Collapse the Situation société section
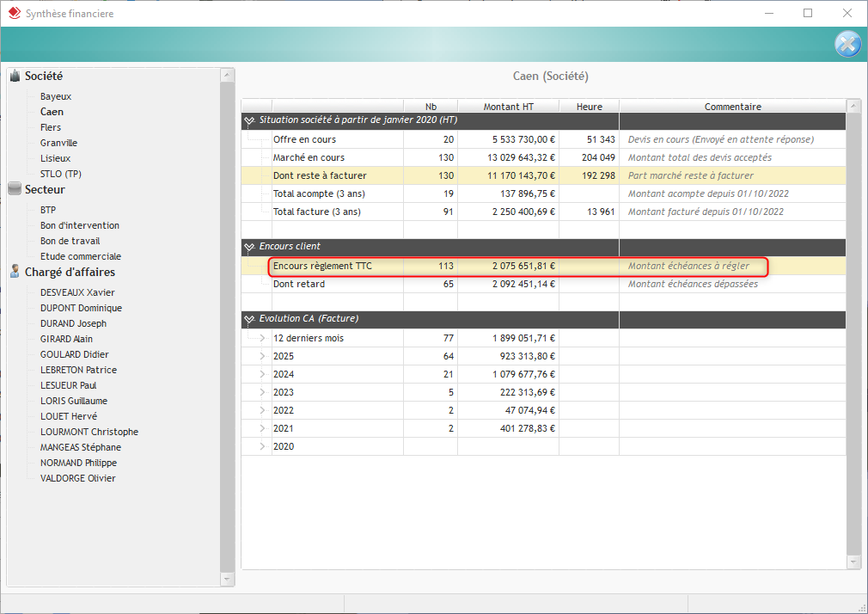The image size is (868, 614). click(249, 121)
